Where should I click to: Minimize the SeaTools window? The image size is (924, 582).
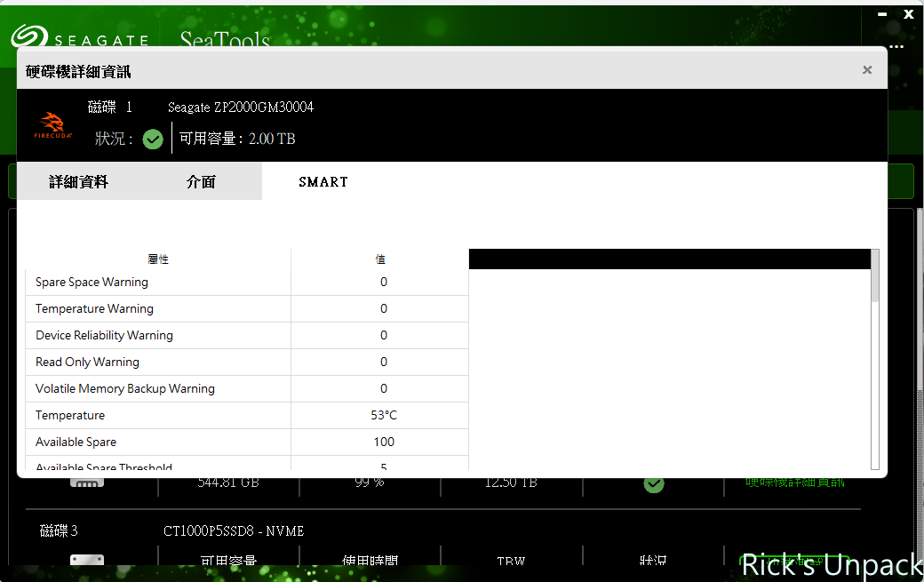click(881, 14)
